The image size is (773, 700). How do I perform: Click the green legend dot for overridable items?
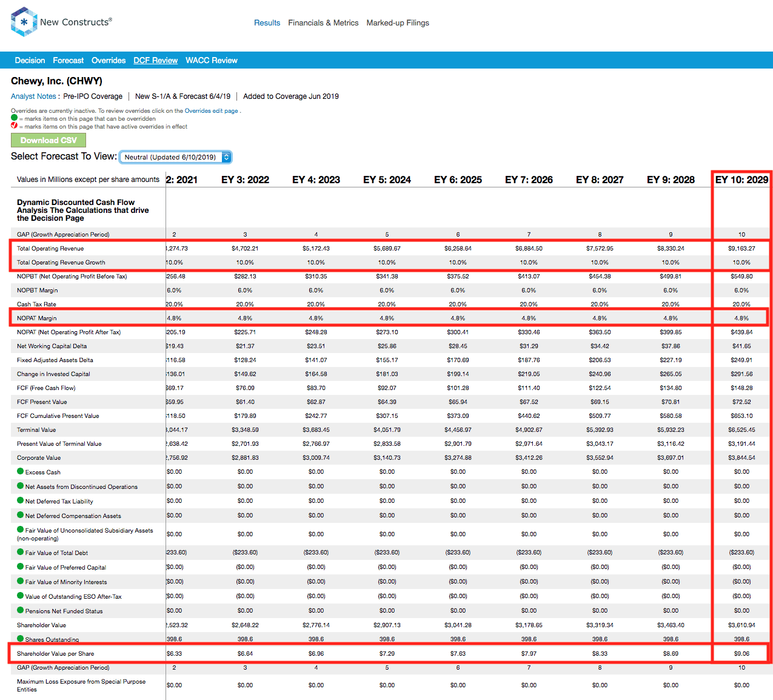[x=15, y=118]
